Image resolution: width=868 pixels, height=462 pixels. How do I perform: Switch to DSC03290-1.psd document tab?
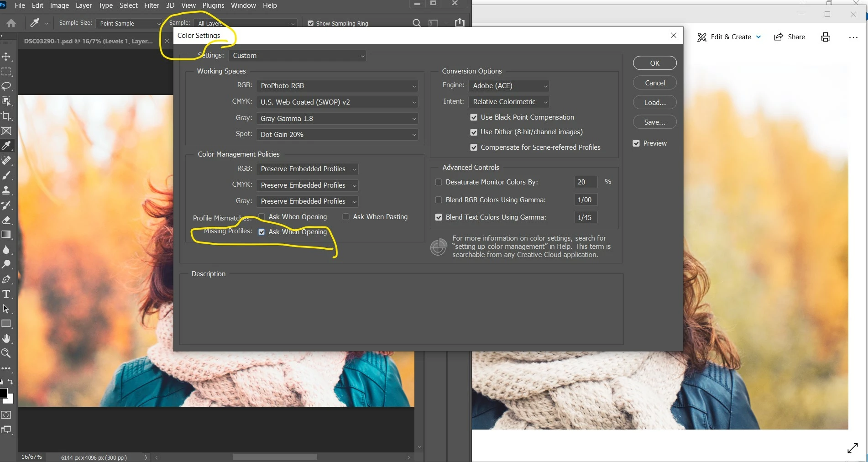pos(89,41)
